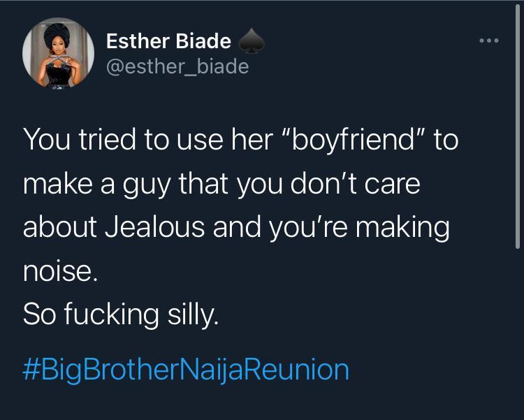Screen dimensions: 524x420
Task: Click the tweet line starting "You tried"
Action: click(240, 140)
